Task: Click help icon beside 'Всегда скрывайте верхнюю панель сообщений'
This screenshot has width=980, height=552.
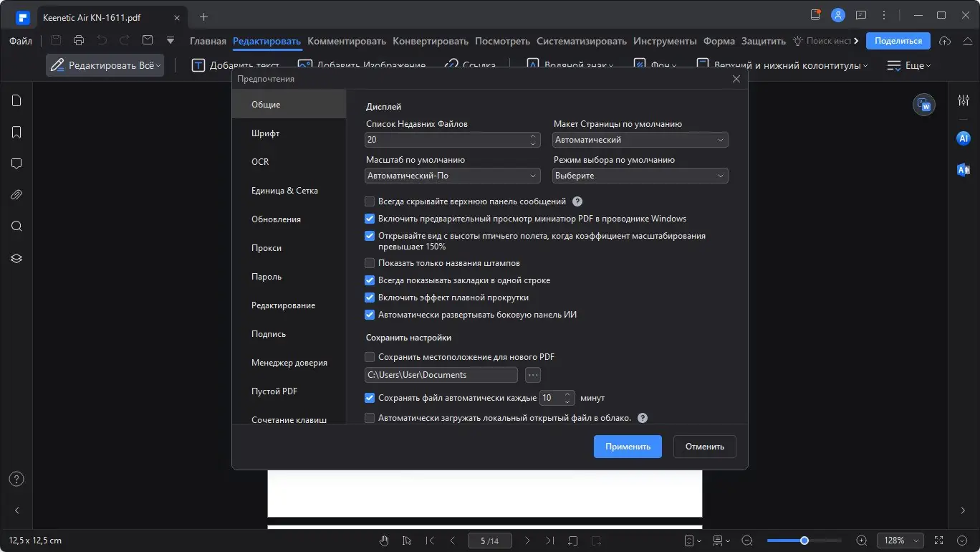Action: tap(577, 201)
